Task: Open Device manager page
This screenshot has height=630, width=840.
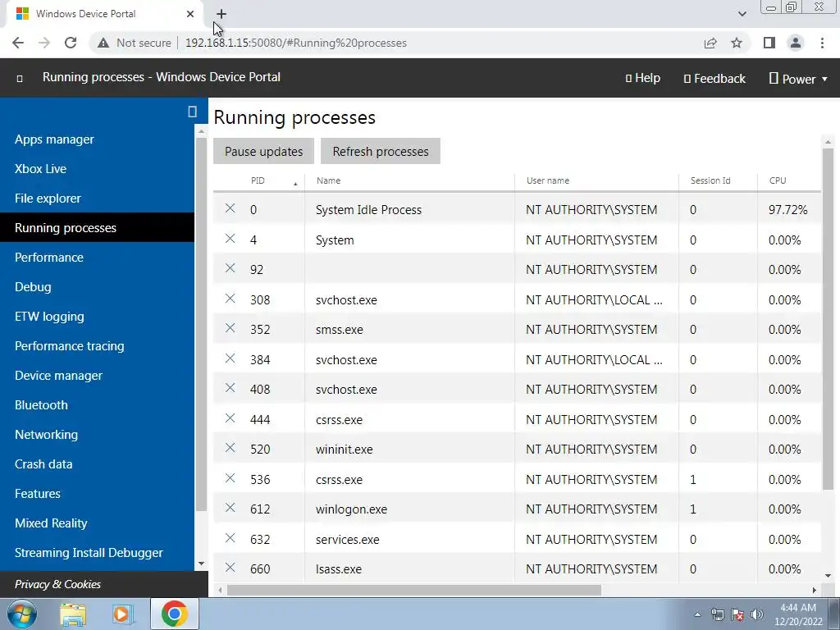Action: 58,376
